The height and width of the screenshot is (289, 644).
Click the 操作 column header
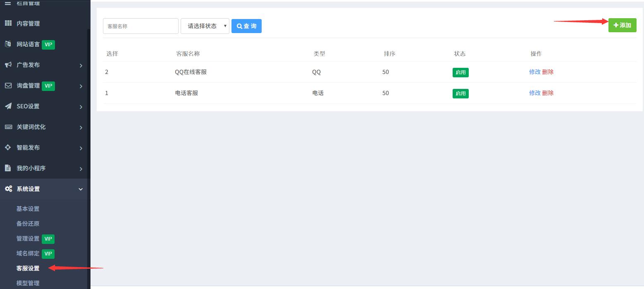coord(536,54)
